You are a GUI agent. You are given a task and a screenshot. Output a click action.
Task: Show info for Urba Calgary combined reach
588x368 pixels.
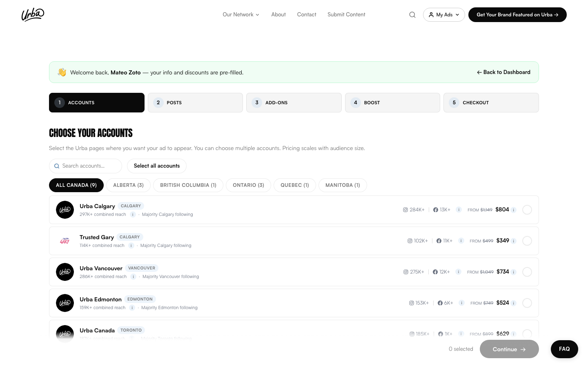(x=133, y=214)
